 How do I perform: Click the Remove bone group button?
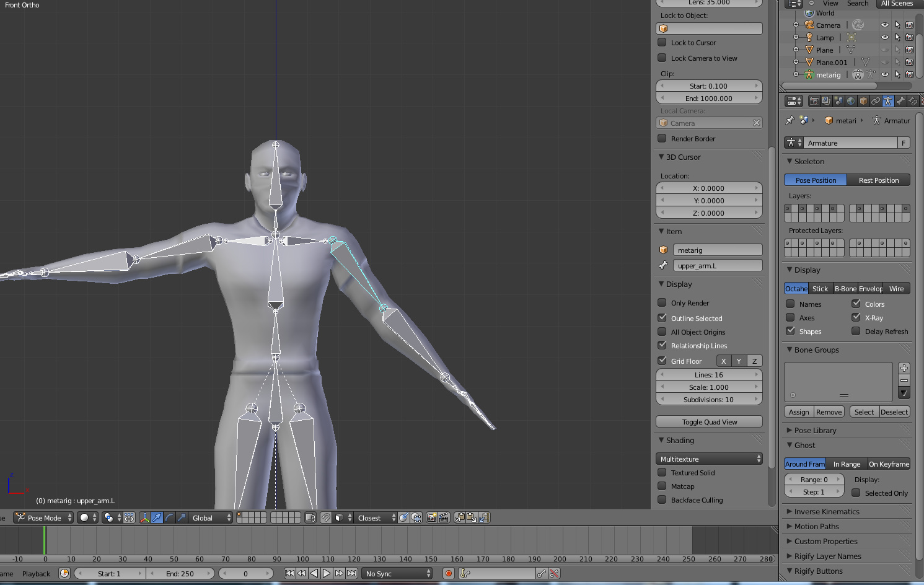coord(829,411)
